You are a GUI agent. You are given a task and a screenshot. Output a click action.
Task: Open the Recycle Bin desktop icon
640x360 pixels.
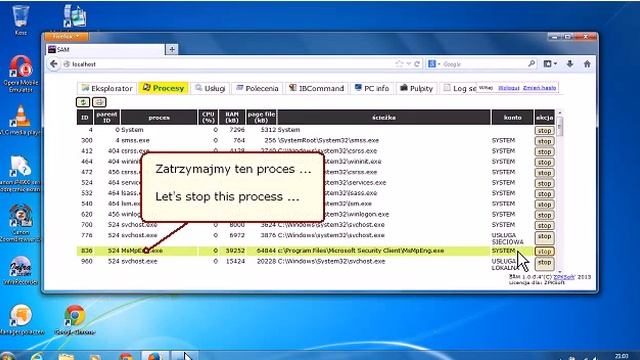(x=20, y=20)
